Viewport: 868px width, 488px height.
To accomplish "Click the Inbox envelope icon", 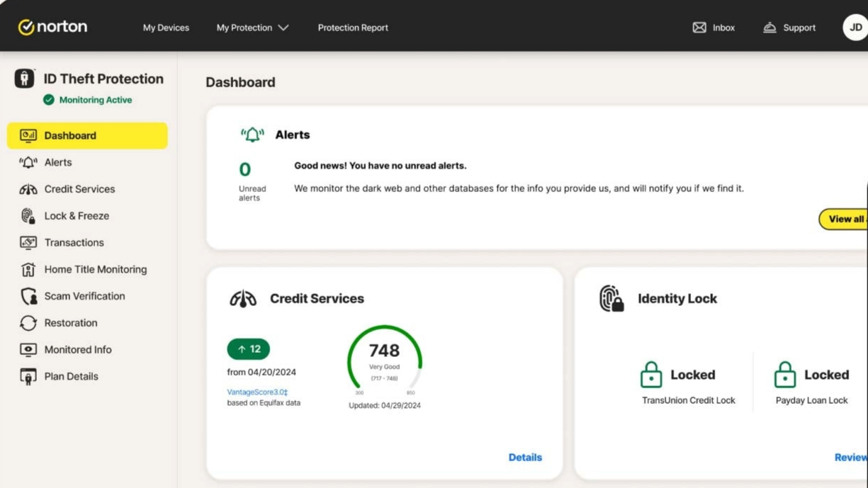I will pos(699,28).
